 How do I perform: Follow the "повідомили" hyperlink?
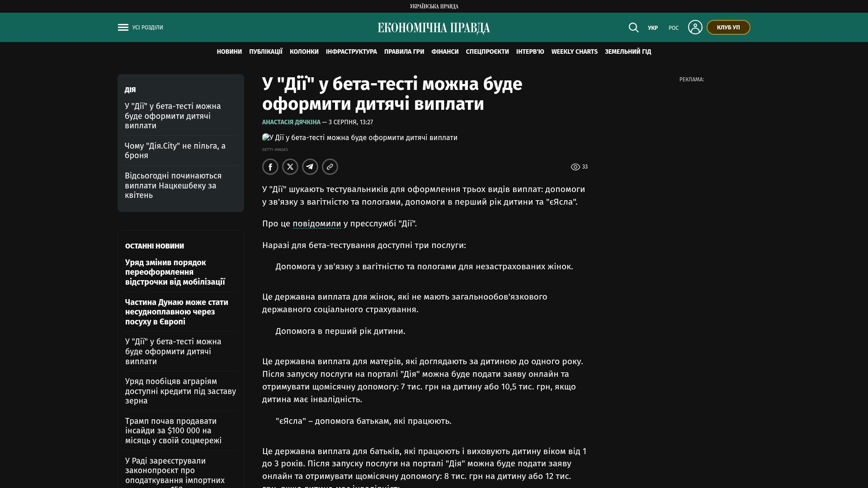click(x=317, y=224)
